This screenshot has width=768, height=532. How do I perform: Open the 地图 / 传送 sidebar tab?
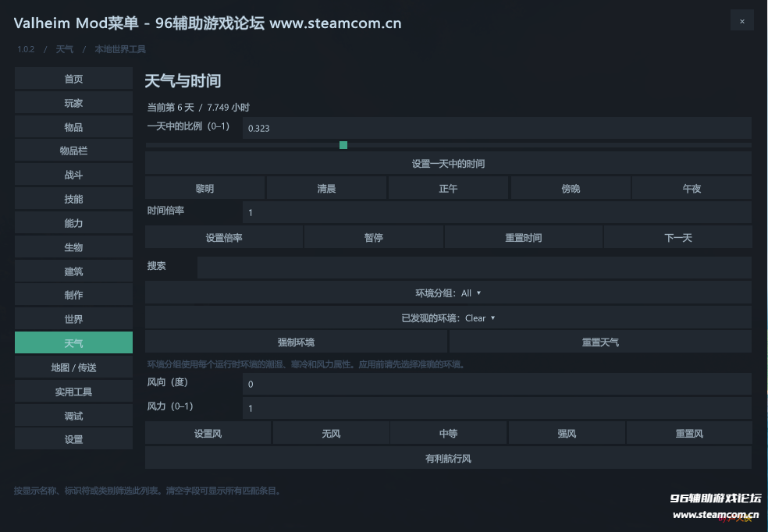73,367
